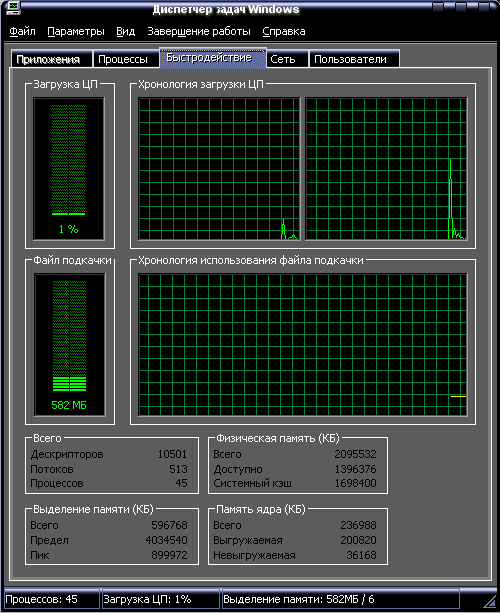Viewport: 500px width, 613px height.
Task: Click the page file usage history graph
Action: pyautogui.click(x=303, y=345)
